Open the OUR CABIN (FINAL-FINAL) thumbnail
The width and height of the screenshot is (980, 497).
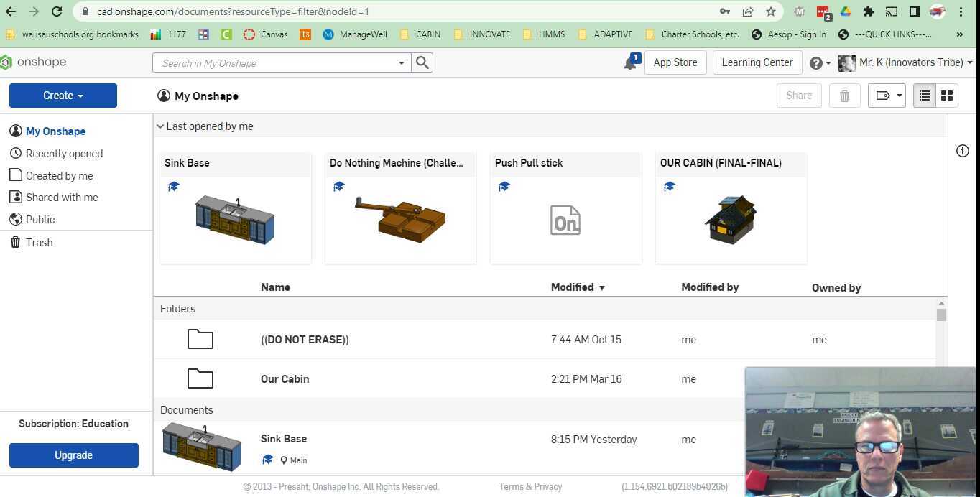coord(730,219)
